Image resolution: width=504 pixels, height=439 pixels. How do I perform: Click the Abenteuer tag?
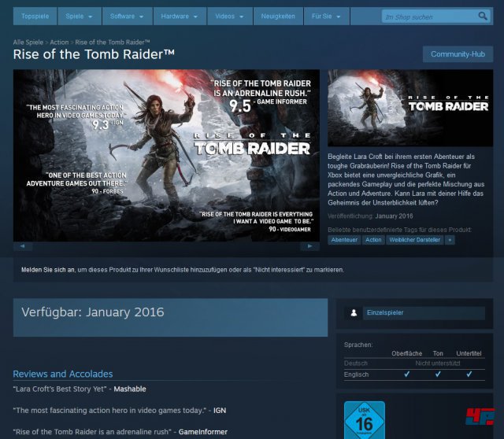pyautogui.click(x=344, y=240)
